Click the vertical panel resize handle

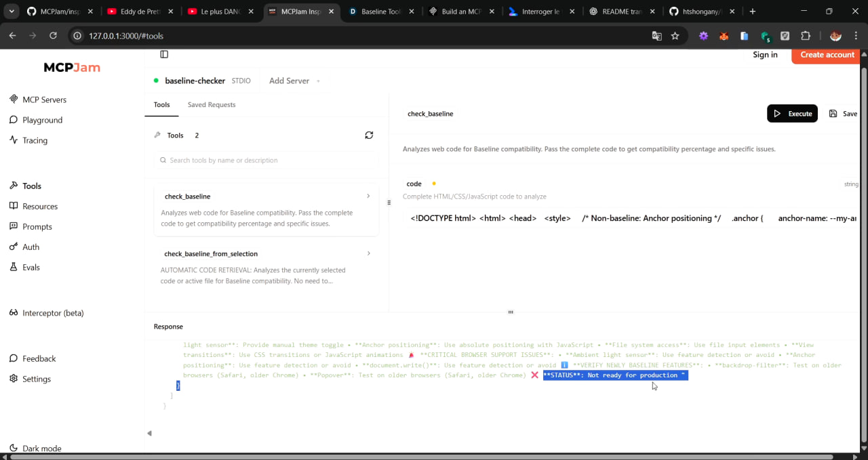click(389, 203)
